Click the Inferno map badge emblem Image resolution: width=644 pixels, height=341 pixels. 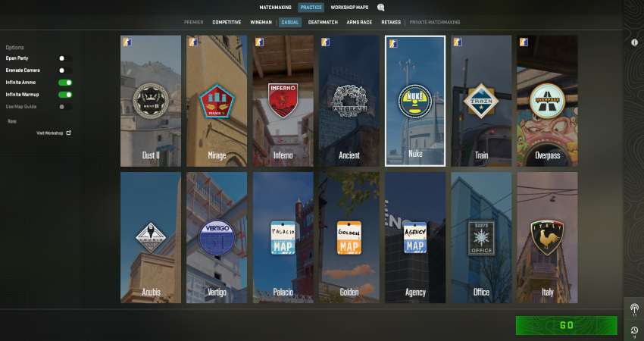[x=283, y=101]
